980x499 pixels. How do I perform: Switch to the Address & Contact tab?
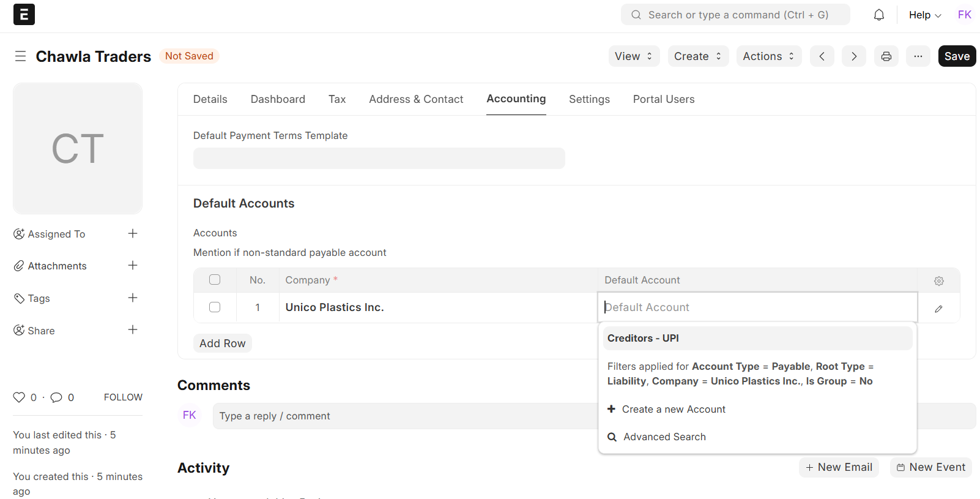[x=416, y=99]
